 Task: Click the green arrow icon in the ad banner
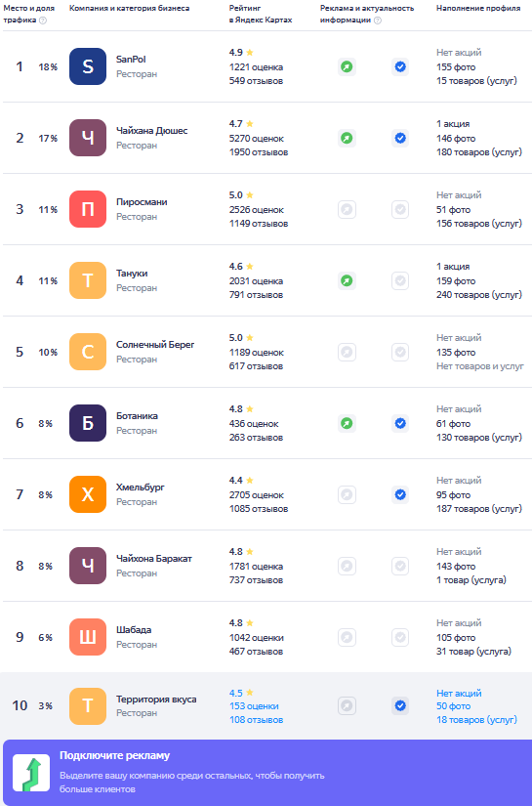[x=31, y=773]
